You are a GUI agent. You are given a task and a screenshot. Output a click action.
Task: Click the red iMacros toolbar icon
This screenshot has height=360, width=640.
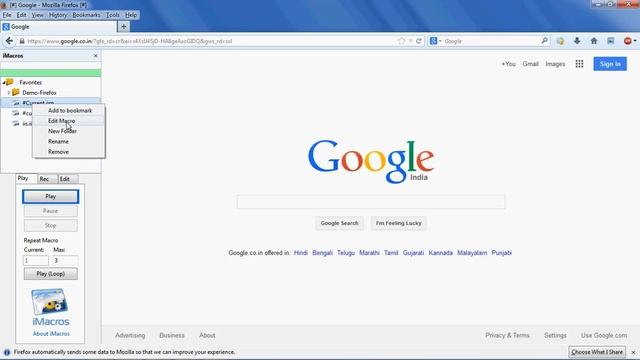pyautogui.click(x=627, y=41)
